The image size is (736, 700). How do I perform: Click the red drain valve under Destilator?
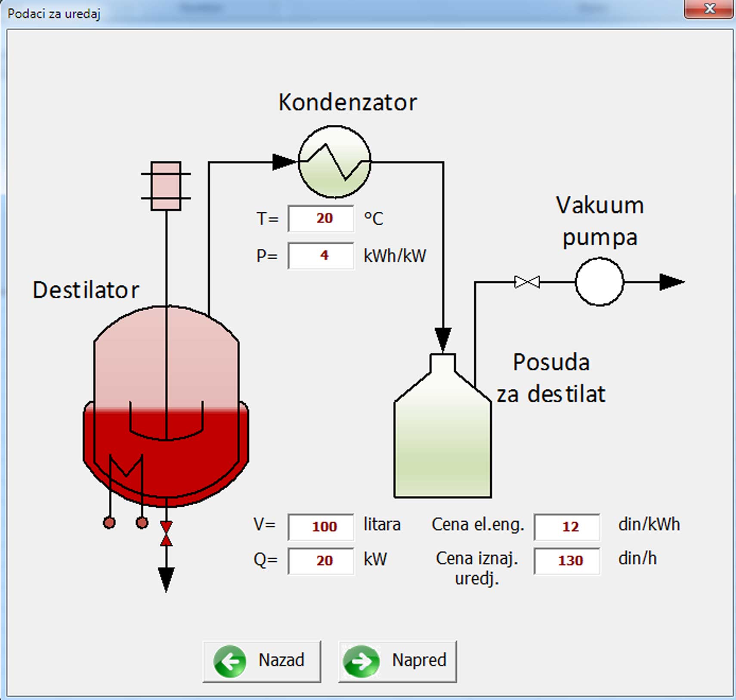pos(166,534)
